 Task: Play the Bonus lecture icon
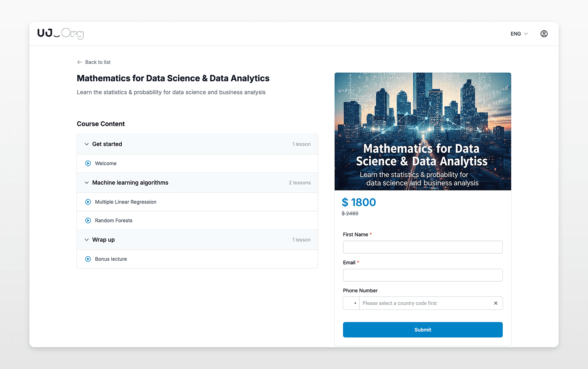88,259
